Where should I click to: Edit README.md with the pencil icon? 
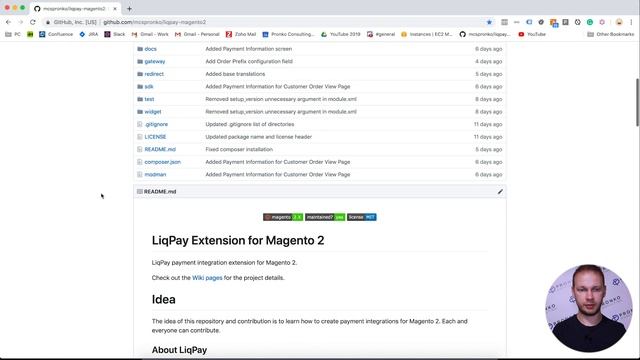click(500, 192)
